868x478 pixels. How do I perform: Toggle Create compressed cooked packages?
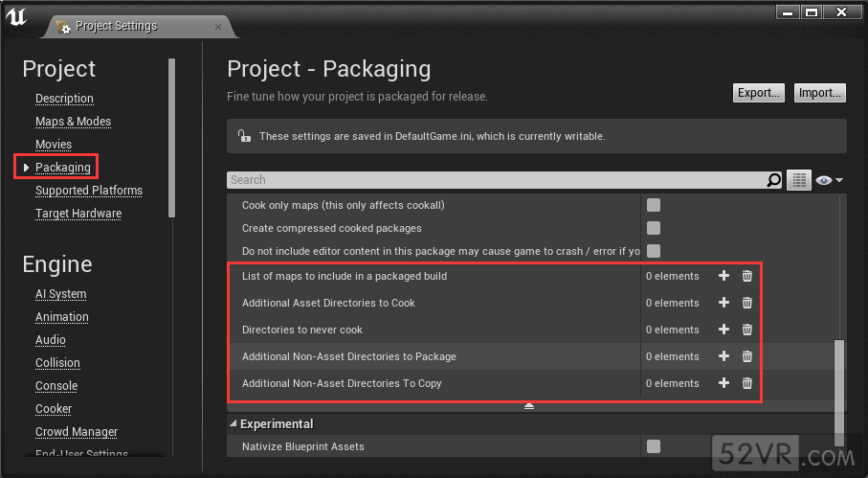click(x=654, y=228)
